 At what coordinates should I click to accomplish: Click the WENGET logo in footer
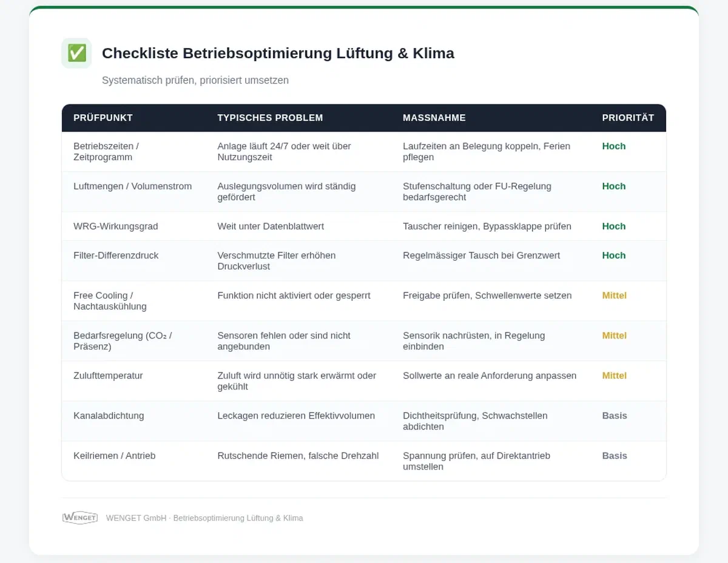point(80,518)
